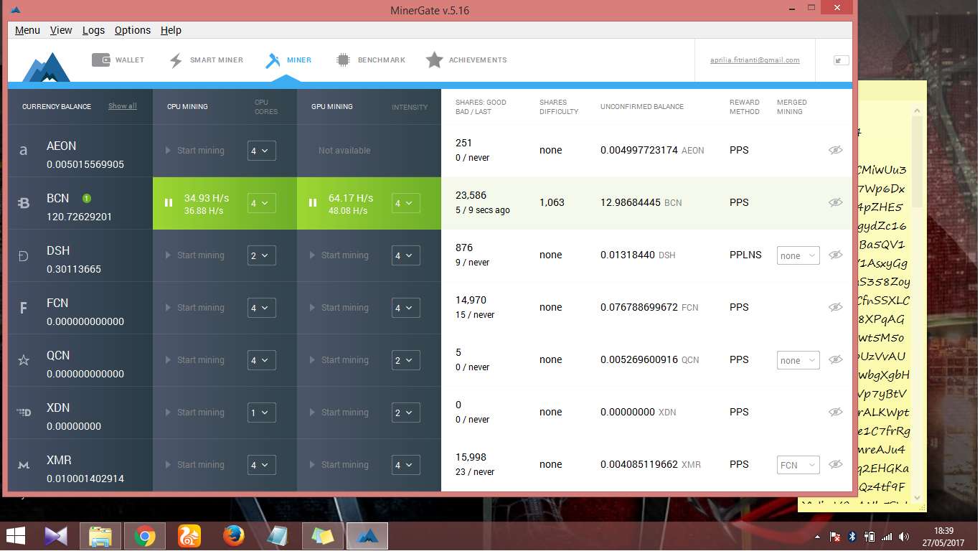Click the MinerGate mountain logo
Viewport: 980px width, 551px height.
(x=46, y=67)
